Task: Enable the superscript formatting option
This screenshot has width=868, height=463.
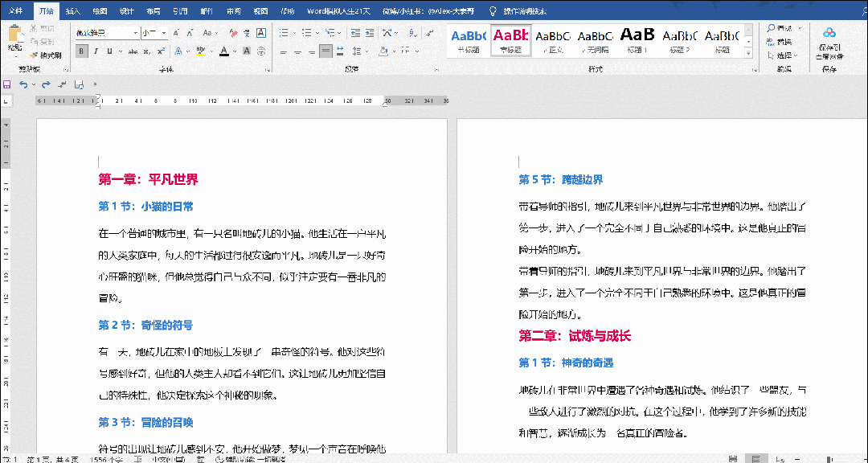Action: coord(162,50)
